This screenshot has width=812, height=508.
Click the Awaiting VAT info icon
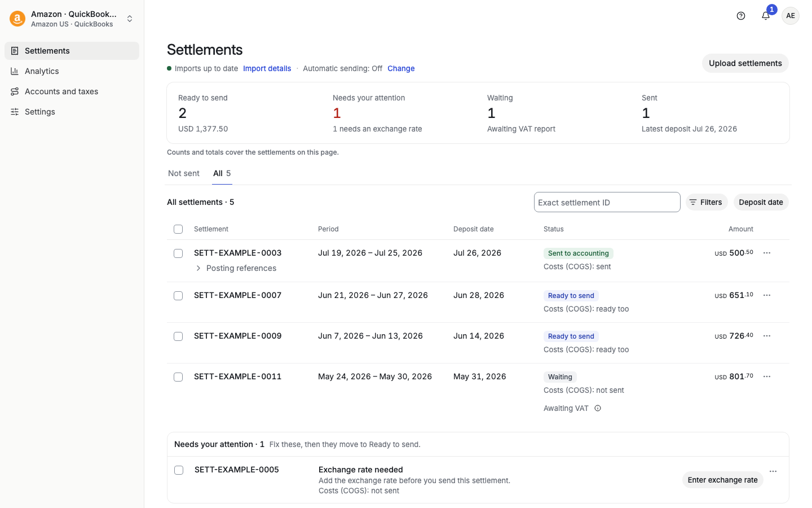coord(598,409)
